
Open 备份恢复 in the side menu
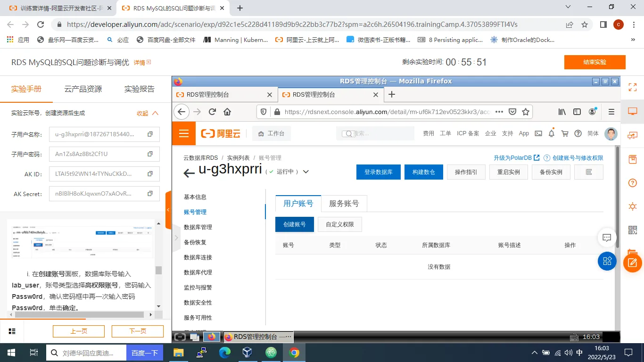195,242
